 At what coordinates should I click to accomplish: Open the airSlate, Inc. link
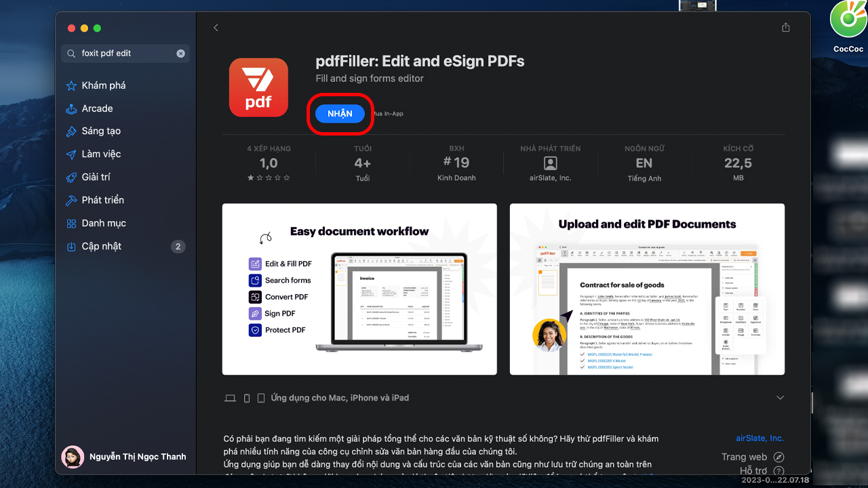tap(759, 439)
